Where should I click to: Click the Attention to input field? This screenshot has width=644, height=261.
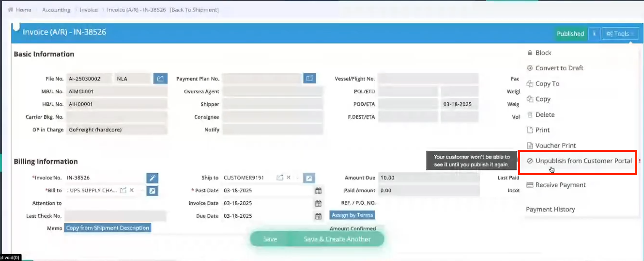(115, 203)
